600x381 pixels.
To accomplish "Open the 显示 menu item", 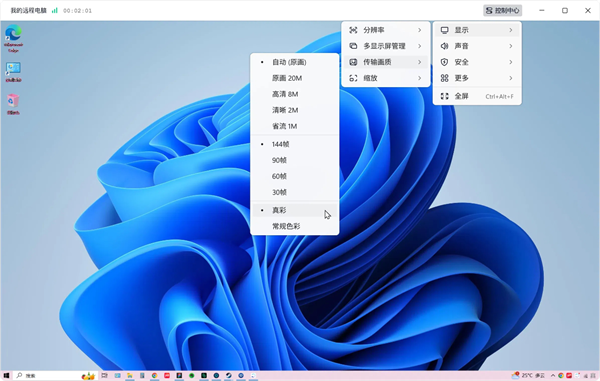I will [x=477, y=30].
